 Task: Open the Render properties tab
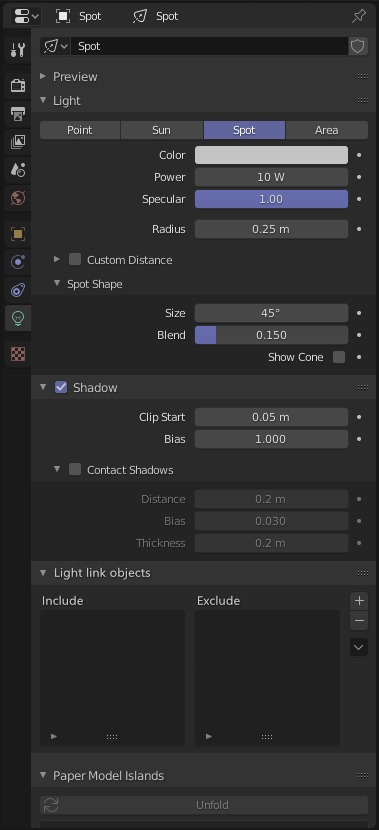[18, 85]
